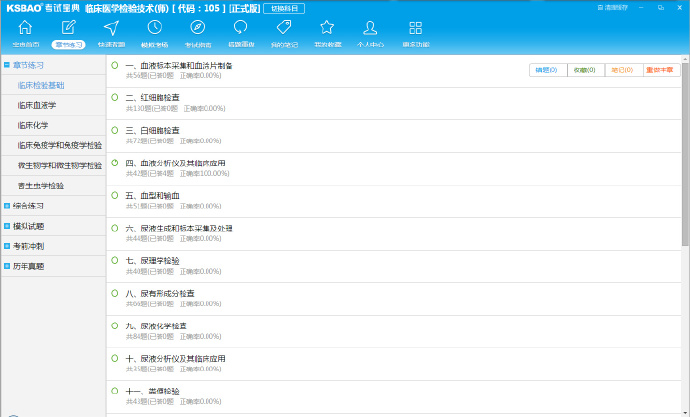
Task: Click green circle beside 二、红细胞检查
Action: (115, 97)
